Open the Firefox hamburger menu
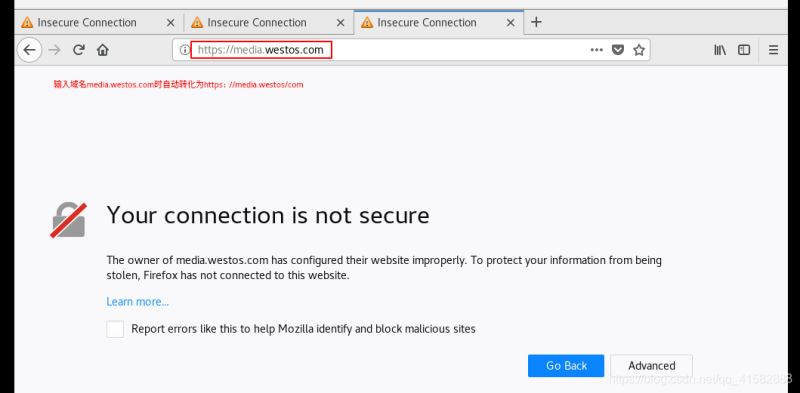The image size is (800, 393). [773, 50]
